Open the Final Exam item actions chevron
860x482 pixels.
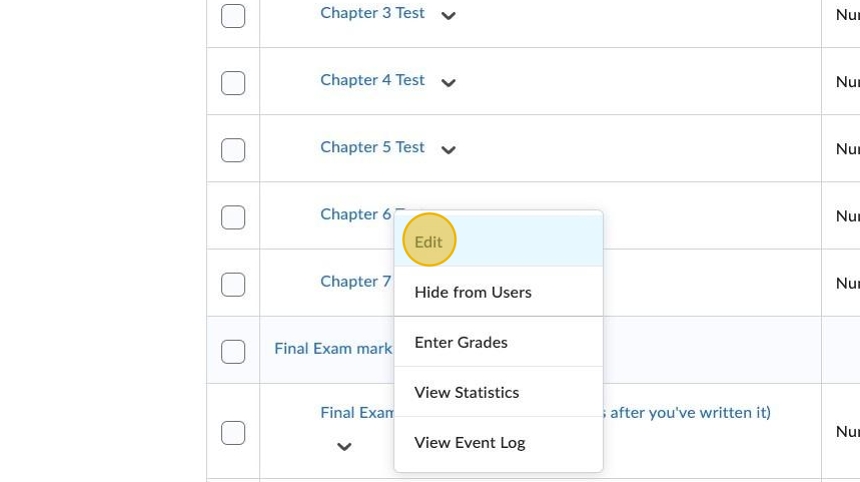(x=344, y=447)
